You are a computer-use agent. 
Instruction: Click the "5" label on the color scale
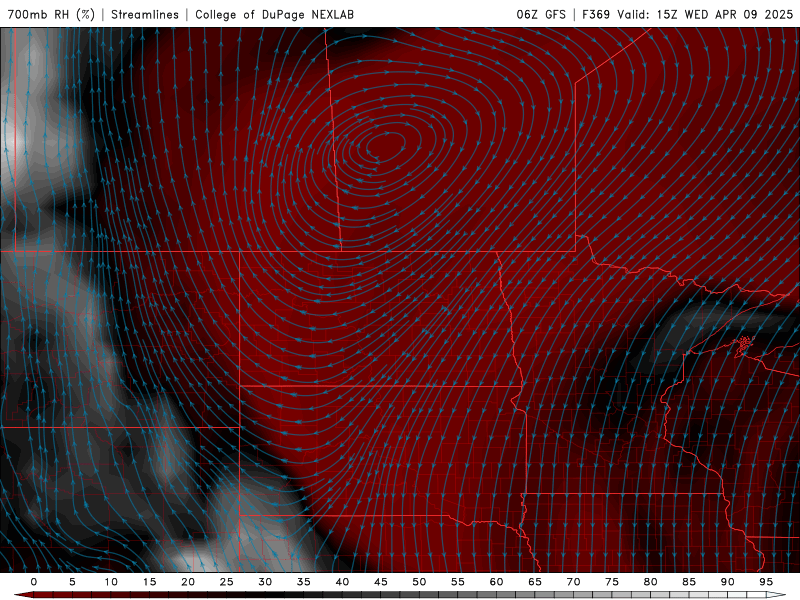pyautogui.click(x=72, y=582)
